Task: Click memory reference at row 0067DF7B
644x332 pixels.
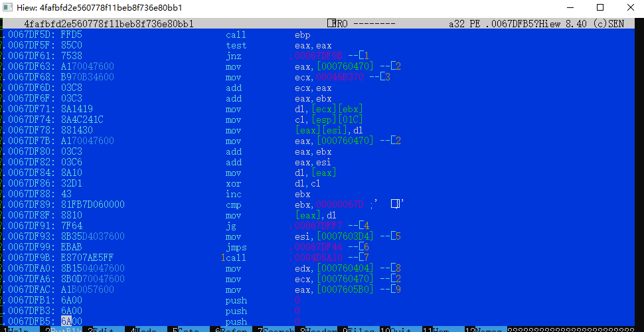Action: click(x=345, y=141)
